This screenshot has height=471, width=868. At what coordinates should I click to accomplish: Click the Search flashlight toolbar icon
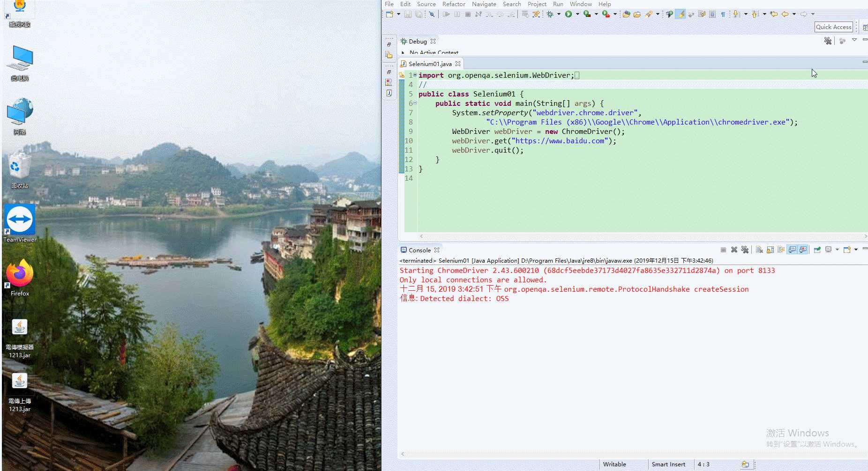tap(648, 14)
